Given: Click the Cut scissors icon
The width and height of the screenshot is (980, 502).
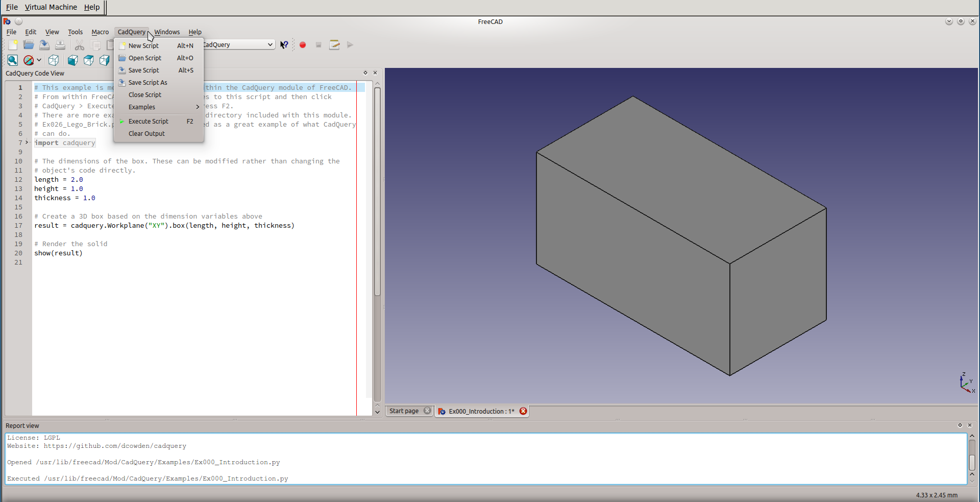Looking at the screenshot, I should [x=80, y=45].
